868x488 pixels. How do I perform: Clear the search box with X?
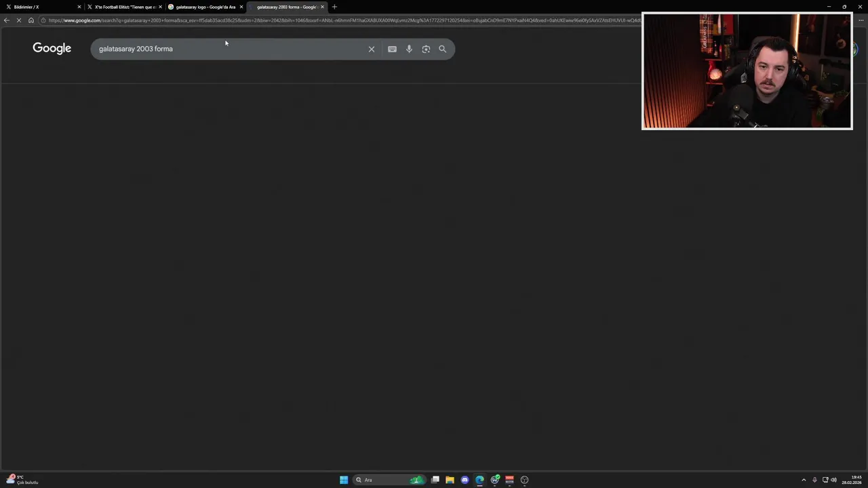(x=371, y=49)
